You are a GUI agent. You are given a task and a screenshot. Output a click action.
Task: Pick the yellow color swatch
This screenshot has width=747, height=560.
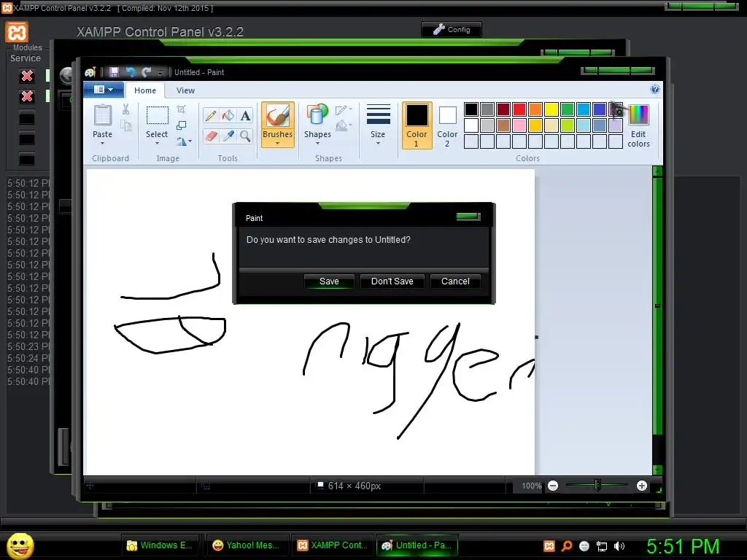551,109
